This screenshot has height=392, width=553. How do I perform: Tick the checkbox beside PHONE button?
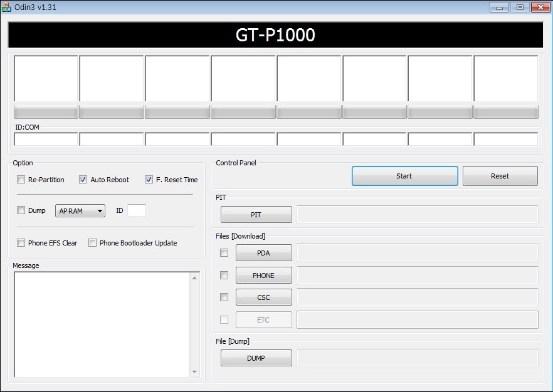[224, 275]
